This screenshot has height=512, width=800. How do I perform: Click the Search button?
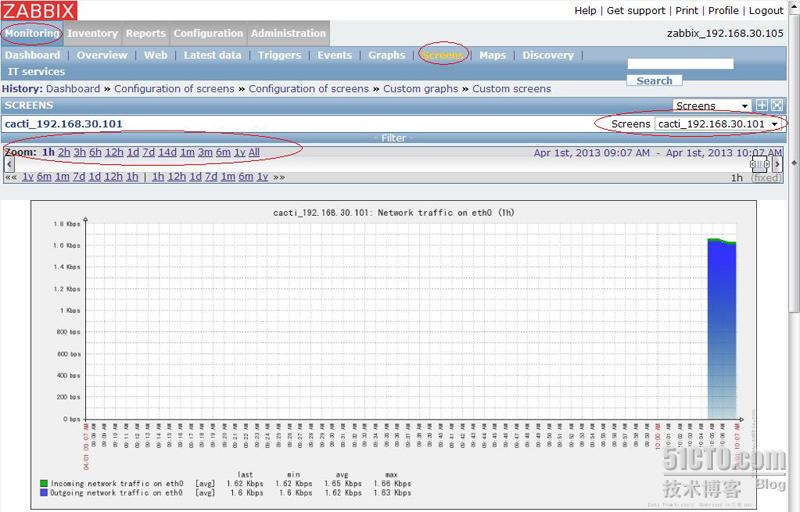click(x=655, y=81)
